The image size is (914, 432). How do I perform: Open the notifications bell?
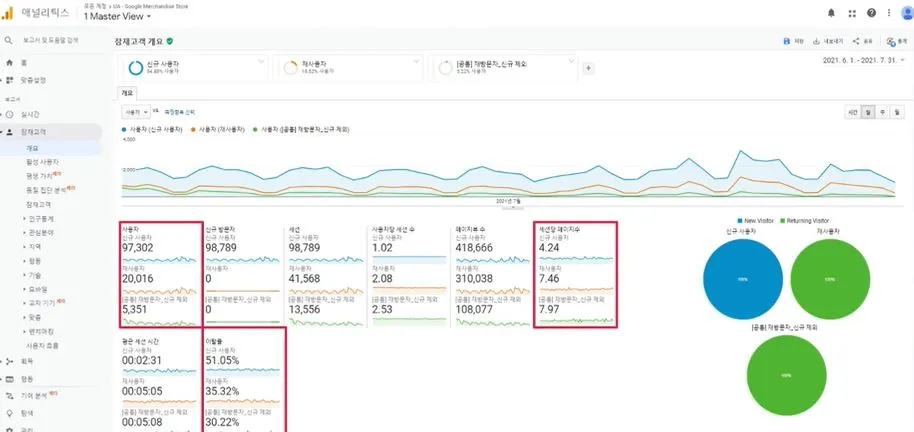831,13
